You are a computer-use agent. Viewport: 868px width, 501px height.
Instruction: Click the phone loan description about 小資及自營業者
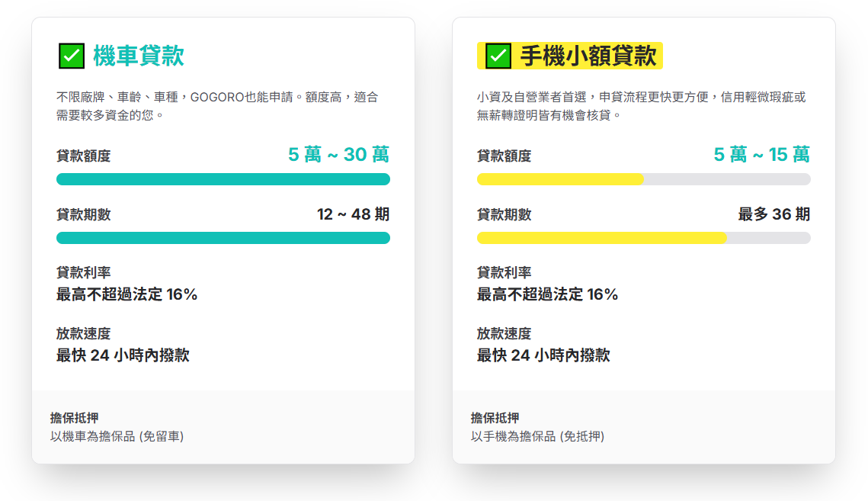pos(640,106)
